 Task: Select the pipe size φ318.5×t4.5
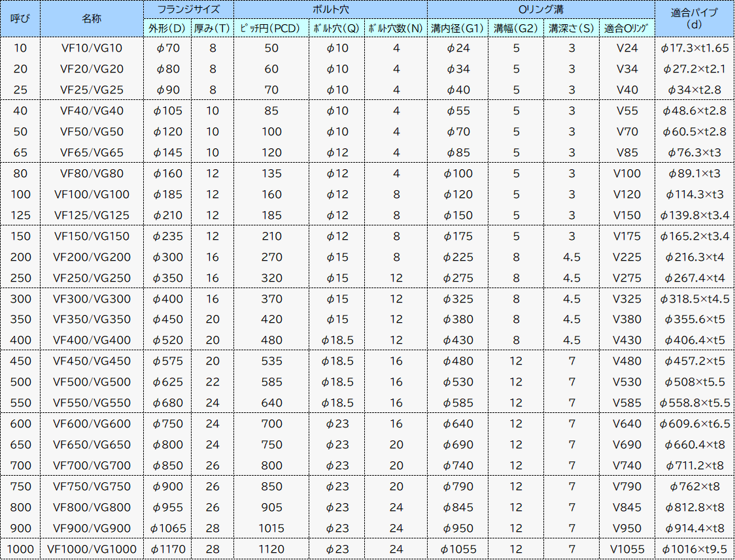coord(694,299)
